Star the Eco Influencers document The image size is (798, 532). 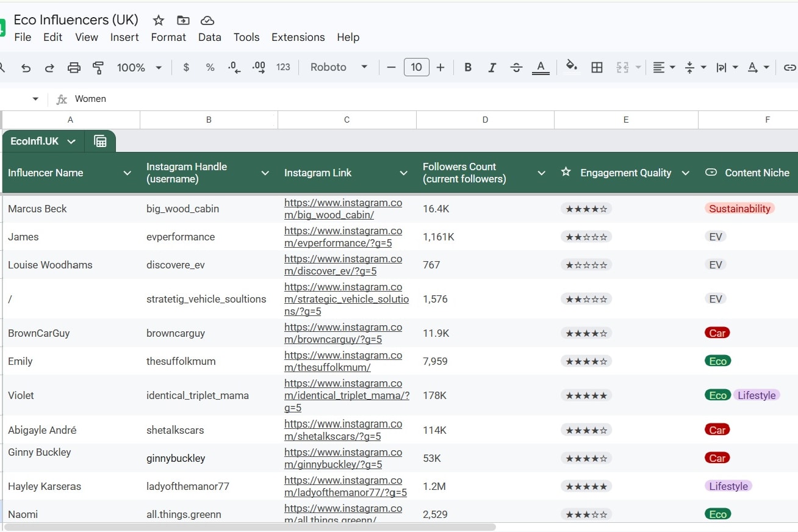[159, 20]
